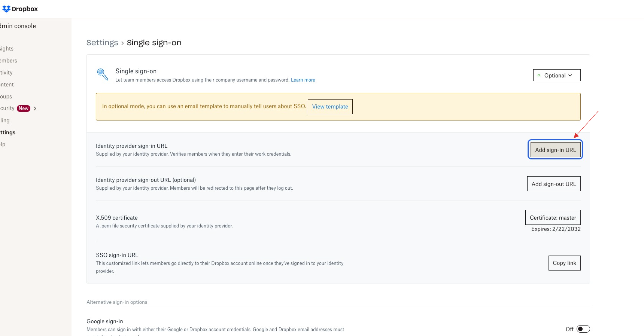The width and height of the screenshot is (644, 336).
Task: Click the Dropbox wordmark text
Action: pyautogui.click(x=25, y=9)
